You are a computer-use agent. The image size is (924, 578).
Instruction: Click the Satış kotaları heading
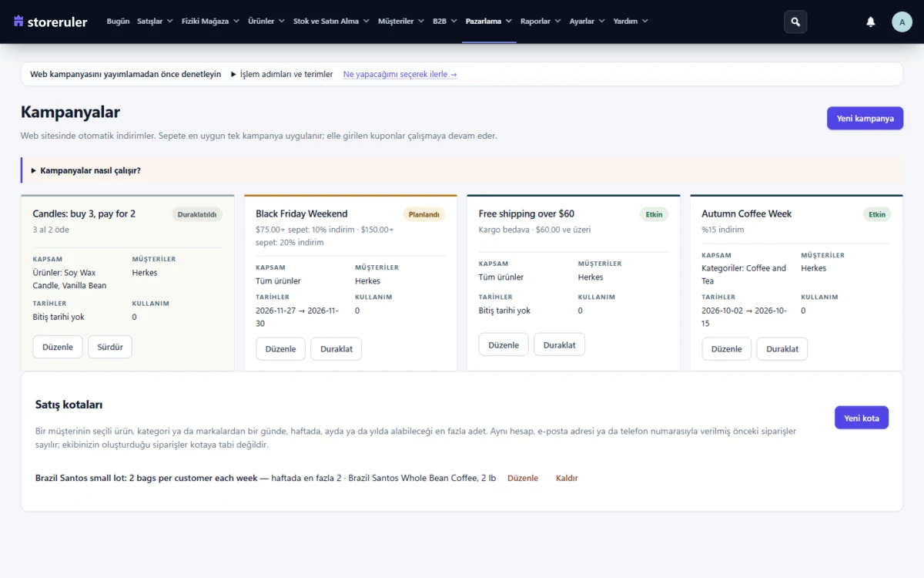tap(69, 405)
